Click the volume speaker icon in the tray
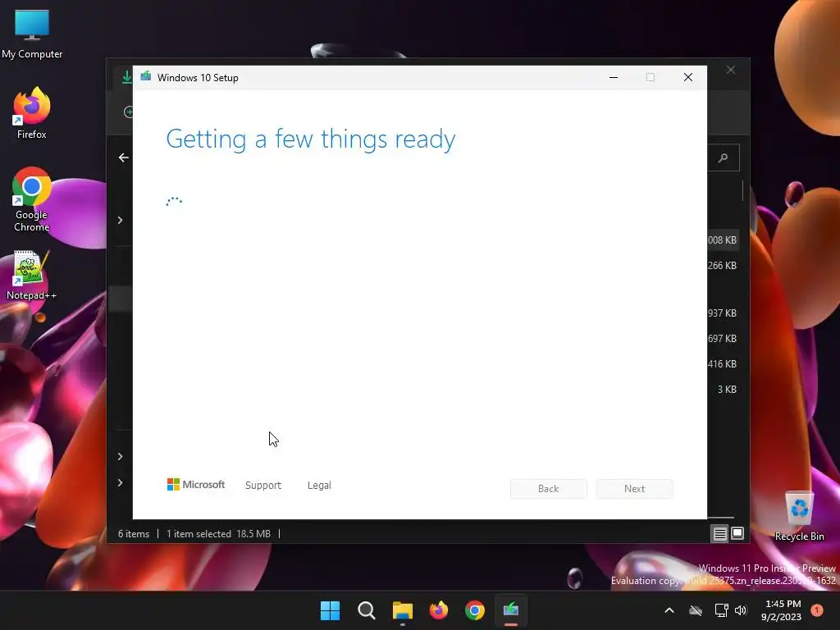 (741, 610)
